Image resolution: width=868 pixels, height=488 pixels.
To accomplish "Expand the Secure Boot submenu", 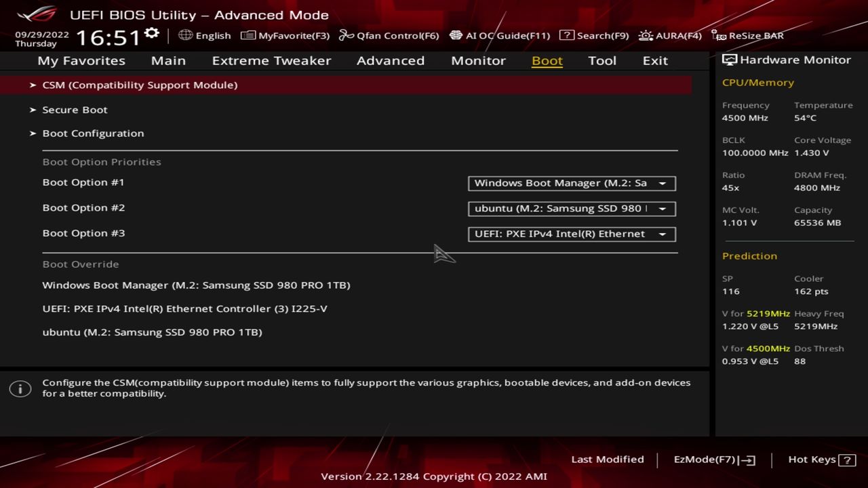I will [x=75, y=110].
